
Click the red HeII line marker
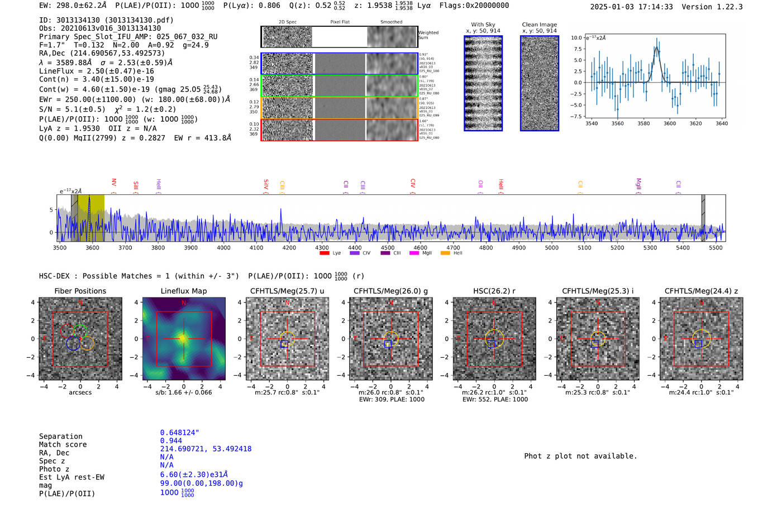tap(501, 186)
